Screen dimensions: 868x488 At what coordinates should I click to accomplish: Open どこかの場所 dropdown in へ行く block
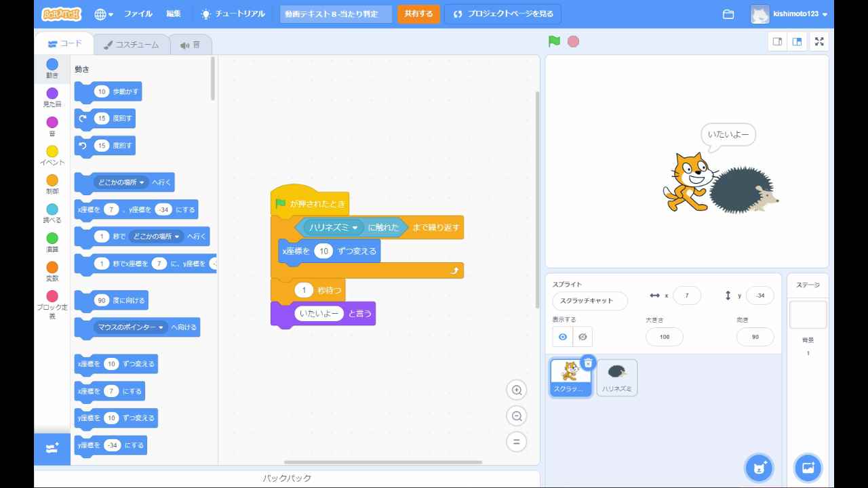pyautogui.click(x=121, y=182)
